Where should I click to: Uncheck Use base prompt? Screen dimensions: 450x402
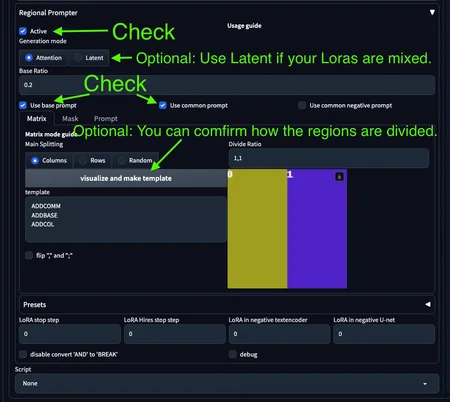tap(23, 105)
